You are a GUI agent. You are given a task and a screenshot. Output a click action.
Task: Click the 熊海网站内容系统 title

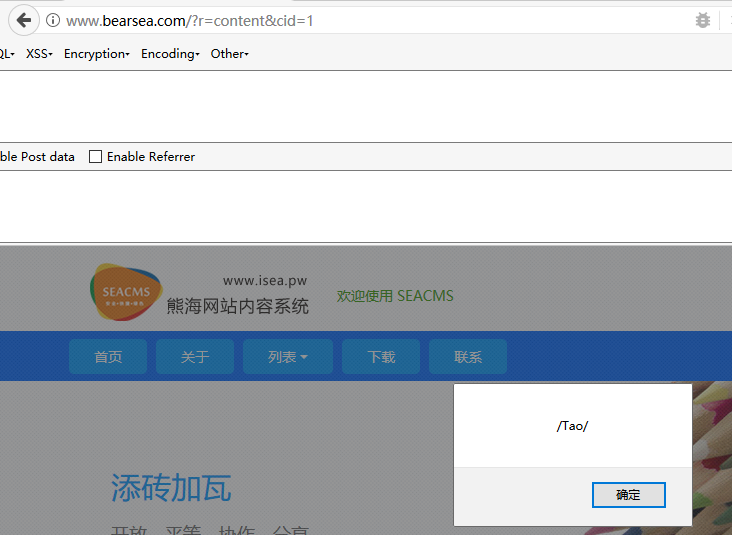click(x=238, y=306)
